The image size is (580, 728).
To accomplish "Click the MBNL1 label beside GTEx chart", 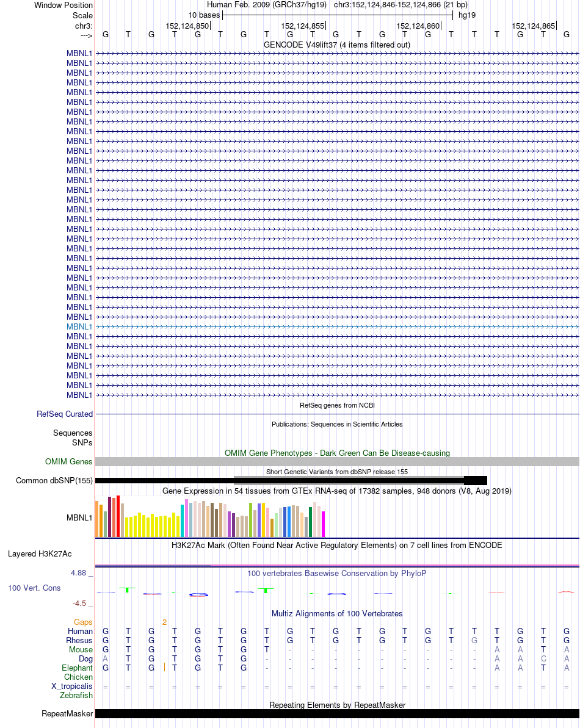I will (x=79, y=517).
